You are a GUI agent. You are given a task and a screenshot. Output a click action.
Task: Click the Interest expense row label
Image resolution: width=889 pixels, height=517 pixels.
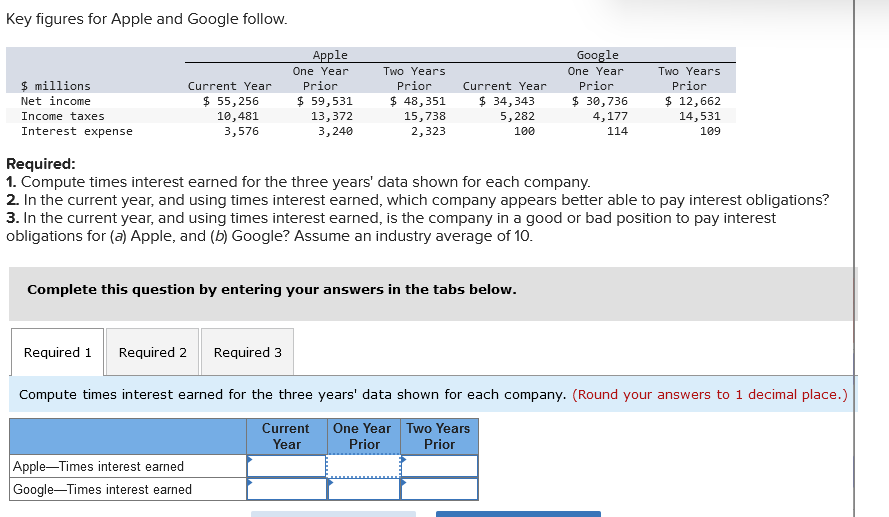coord(77,131)
